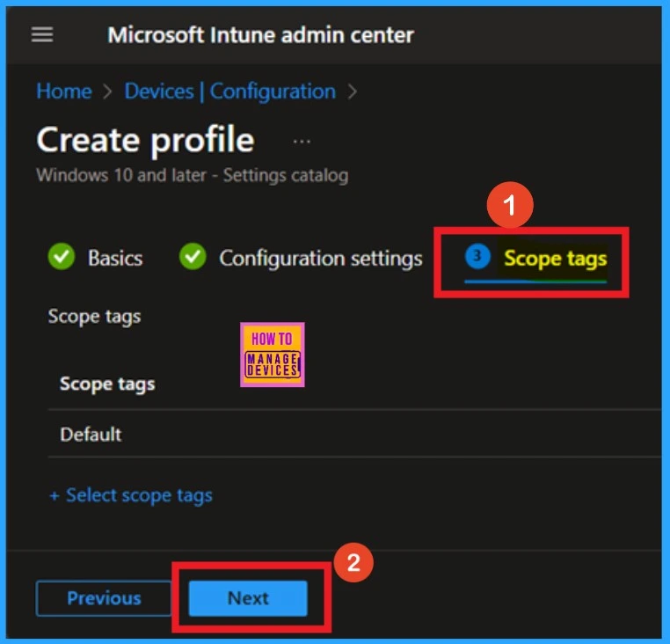Click the Scope tags column header
The width and height of the screenshot is (670, 644).
[107, 384]
